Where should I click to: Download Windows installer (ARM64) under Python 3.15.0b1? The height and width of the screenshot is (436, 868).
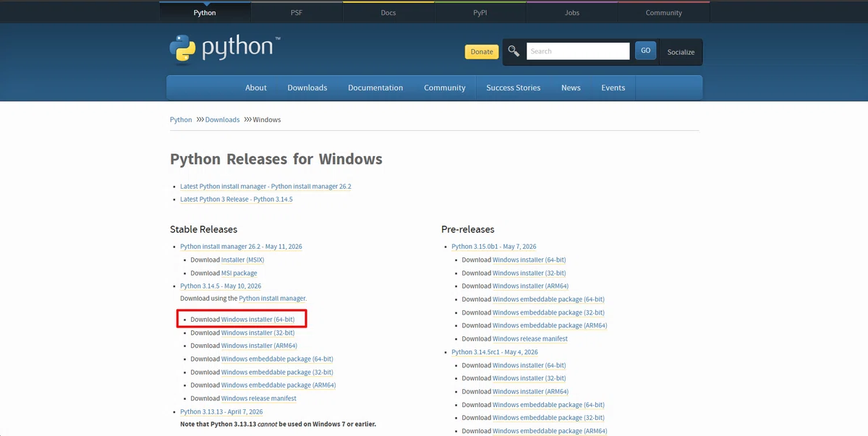(530, 286)
